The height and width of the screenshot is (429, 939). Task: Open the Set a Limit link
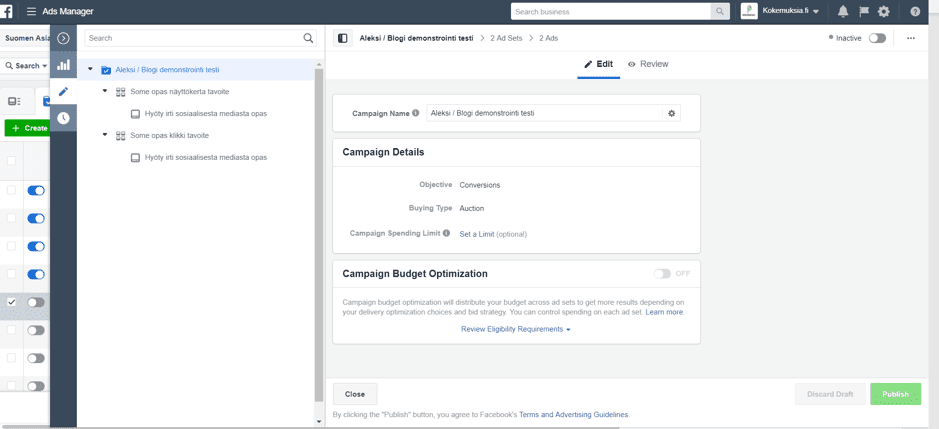(477, 234)
